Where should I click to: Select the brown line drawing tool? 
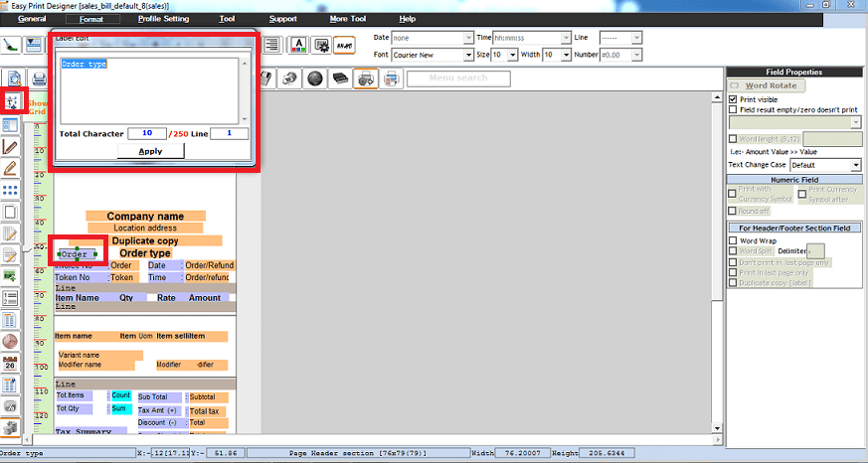[10, 147]
